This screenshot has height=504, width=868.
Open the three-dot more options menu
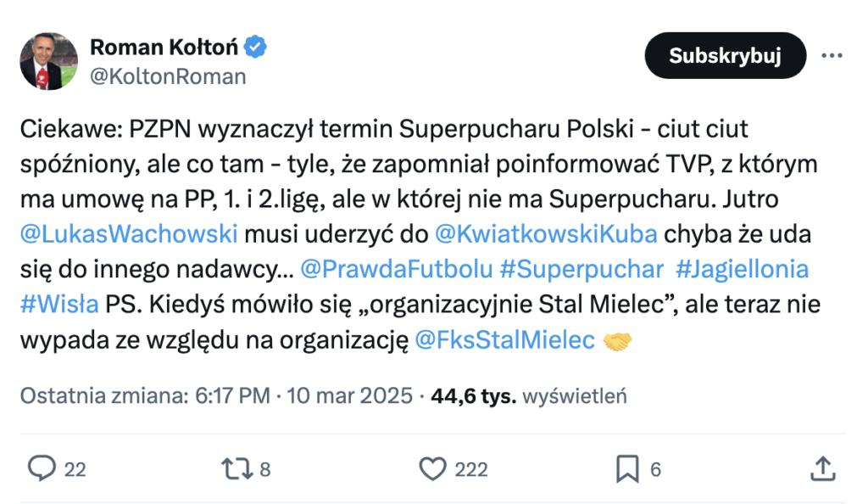click(x=832, y=56)
